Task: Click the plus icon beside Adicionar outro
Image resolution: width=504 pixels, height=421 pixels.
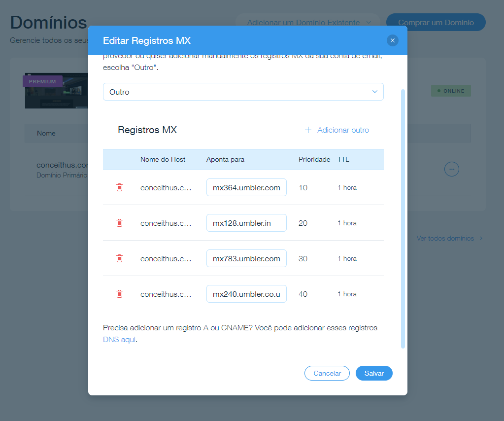Action: coord(308,130)
